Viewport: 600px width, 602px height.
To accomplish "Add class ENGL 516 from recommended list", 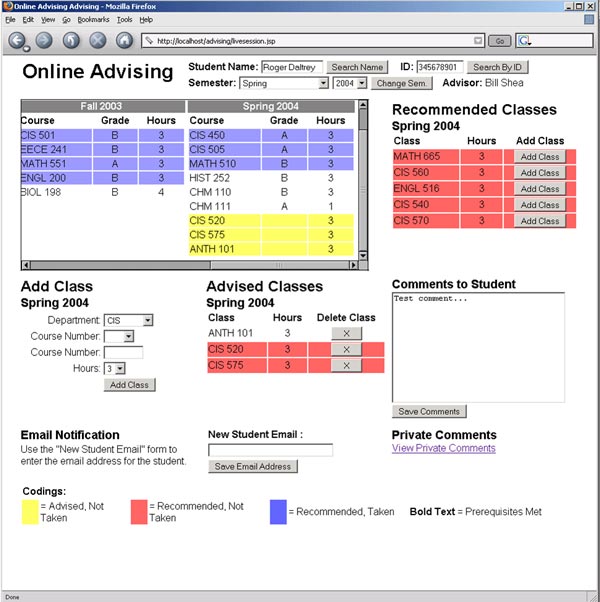I will (539, 189).
